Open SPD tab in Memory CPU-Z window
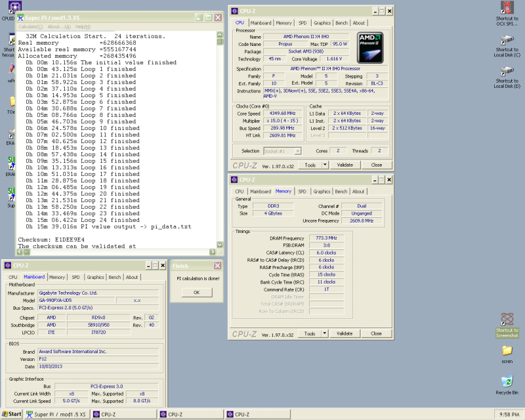The image size is (525, 420). [x=302, y=191]
